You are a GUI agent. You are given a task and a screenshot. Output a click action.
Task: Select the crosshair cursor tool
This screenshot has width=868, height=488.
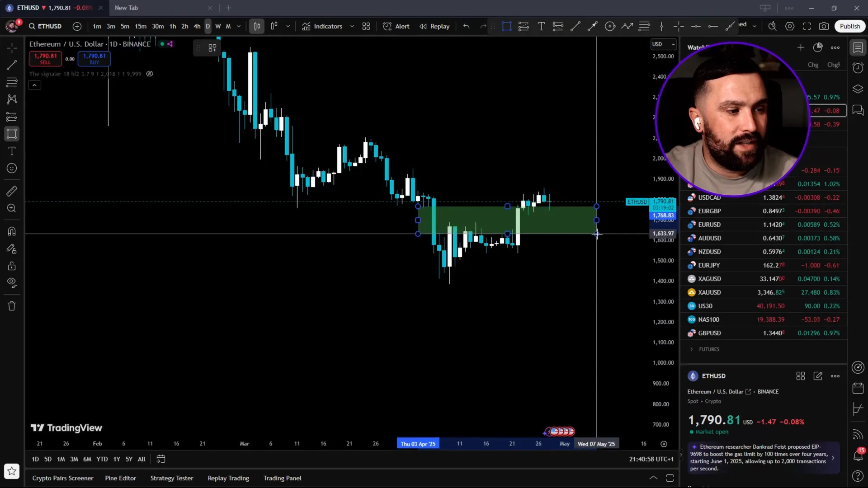click(x=12, y=47)
